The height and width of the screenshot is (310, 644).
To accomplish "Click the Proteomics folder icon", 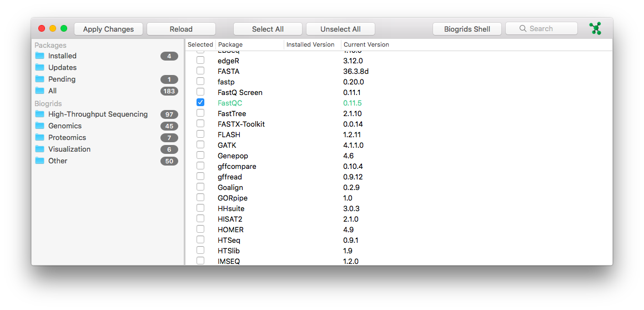I will click(x=39, y=137).
